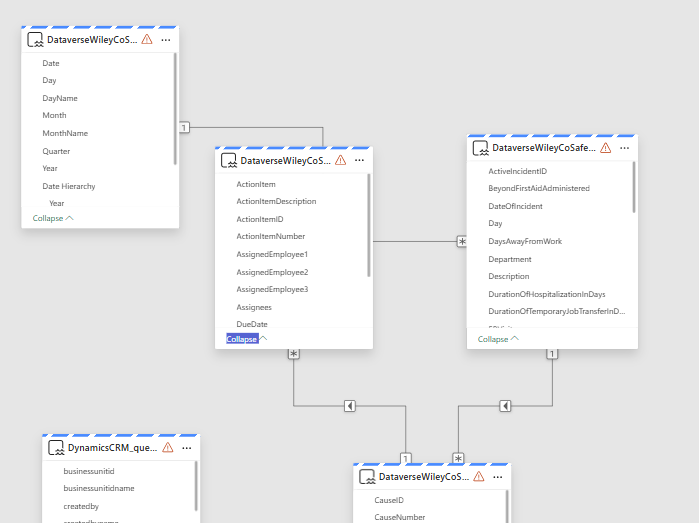Open More options on the table containing ActionItem
The width and height of the screenshot is (699, 523).
click(x=359, y=161)
